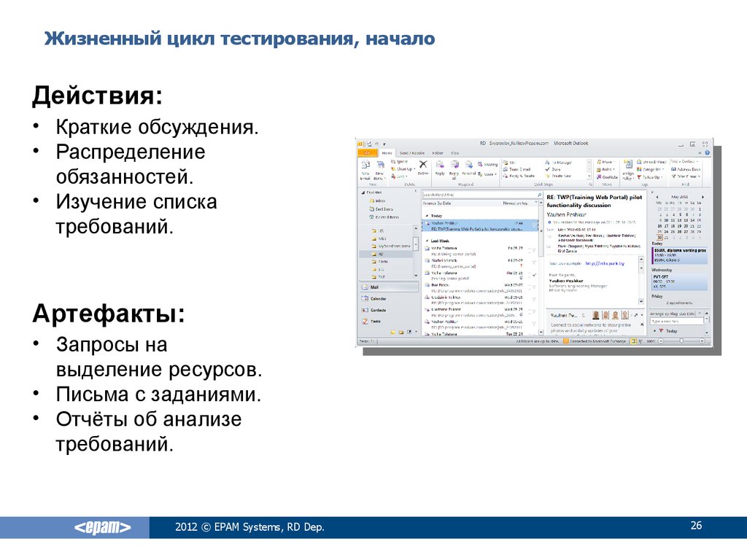747x560 pixels.
Task: Open the Send / Receive ribbon tab
Action: coord(411,153)
